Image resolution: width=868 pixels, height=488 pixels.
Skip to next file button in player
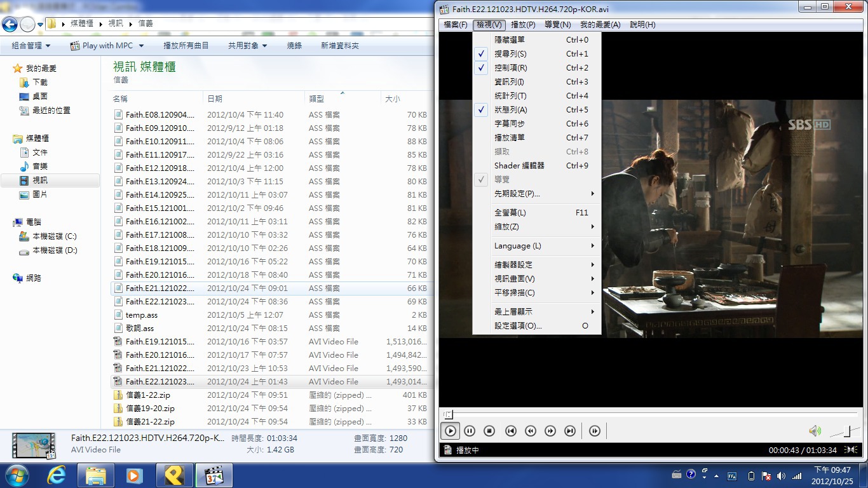pyautogui.click(x=570, y=431)
